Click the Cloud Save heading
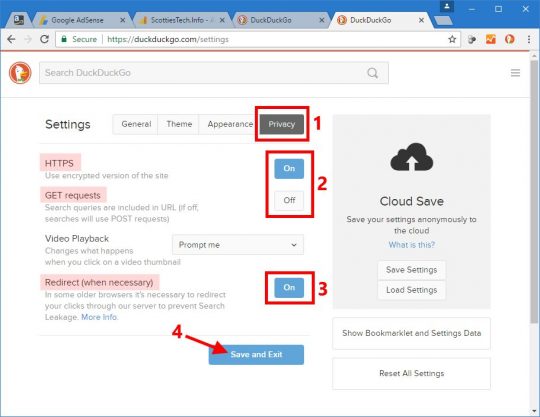The image size is (540, 417). click(412, 201)
